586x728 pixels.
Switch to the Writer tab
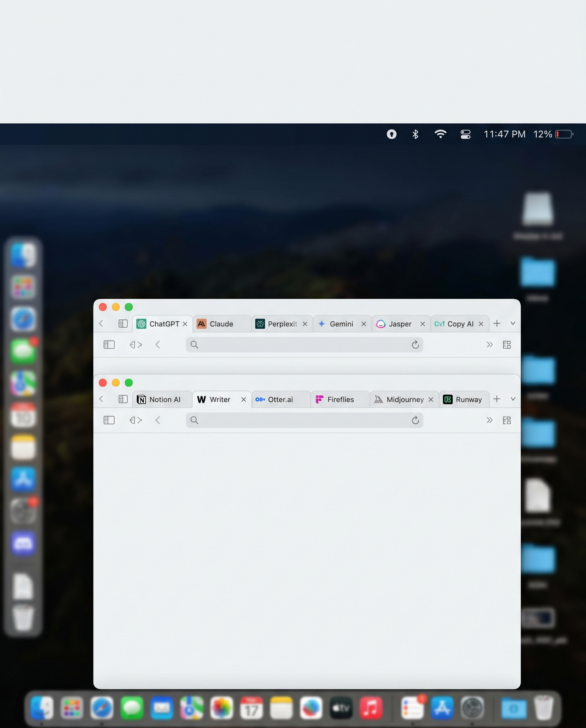(x=222, y=399)
